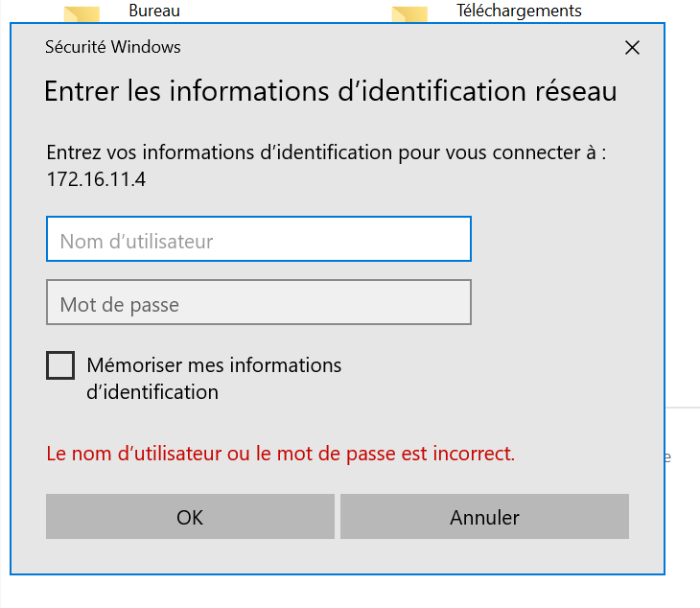
Task: Click the Sécurité Windows title text
Action: click(x=113, y=47)
